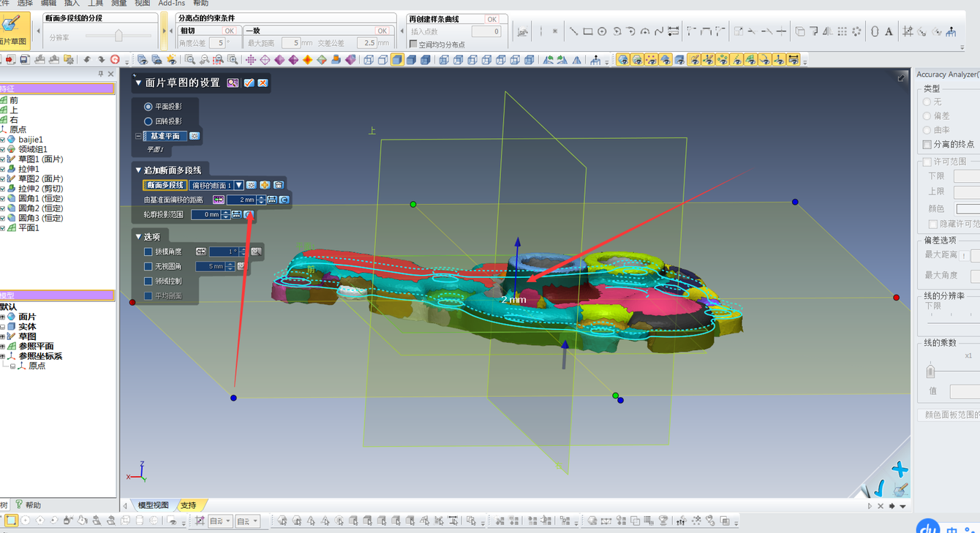980x533 pixels.
Task: Select the 偏差 radio in Accuracy Analyzer
Action: (x=927, y=116)
